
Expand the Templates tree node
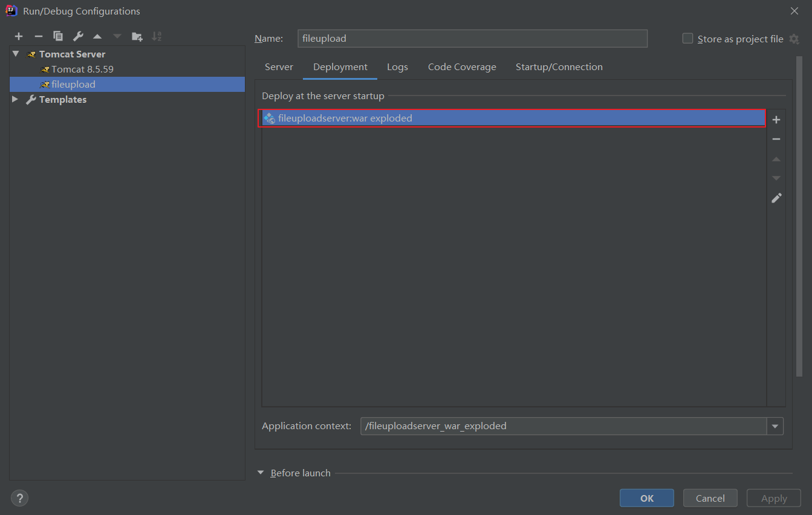click(x=16, y=99)
